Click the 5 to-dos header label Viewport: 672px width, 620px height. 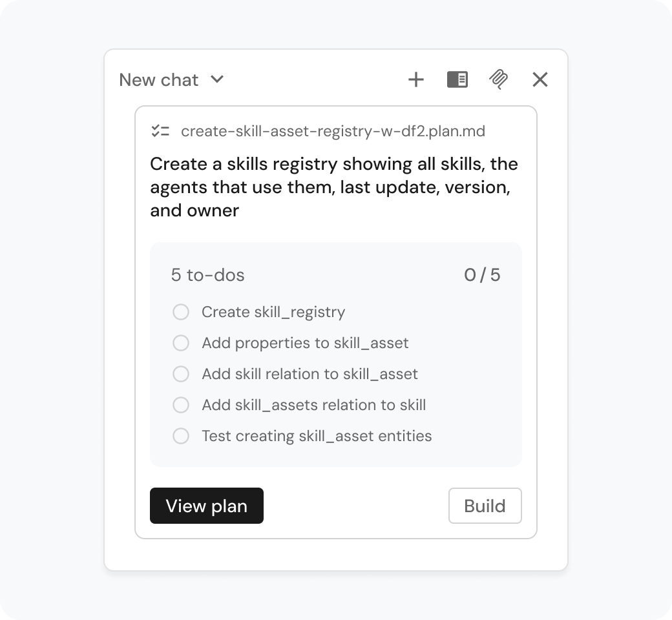pyautogui.click(x=208, y=275)
